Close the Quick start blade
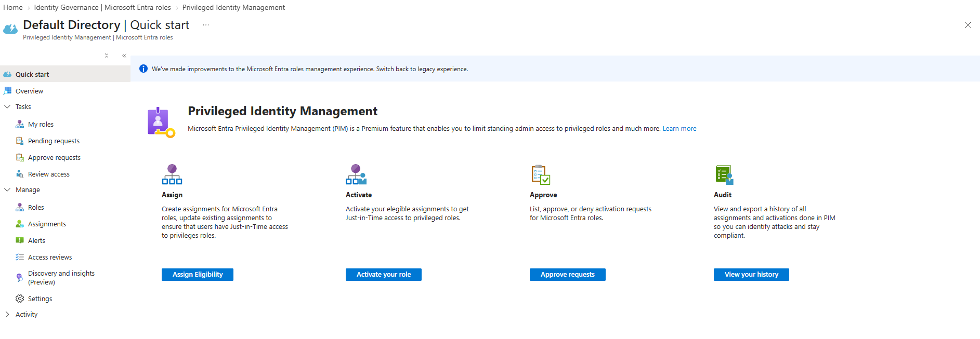Screen dimensions: 980x339 [x=968, y=25]
